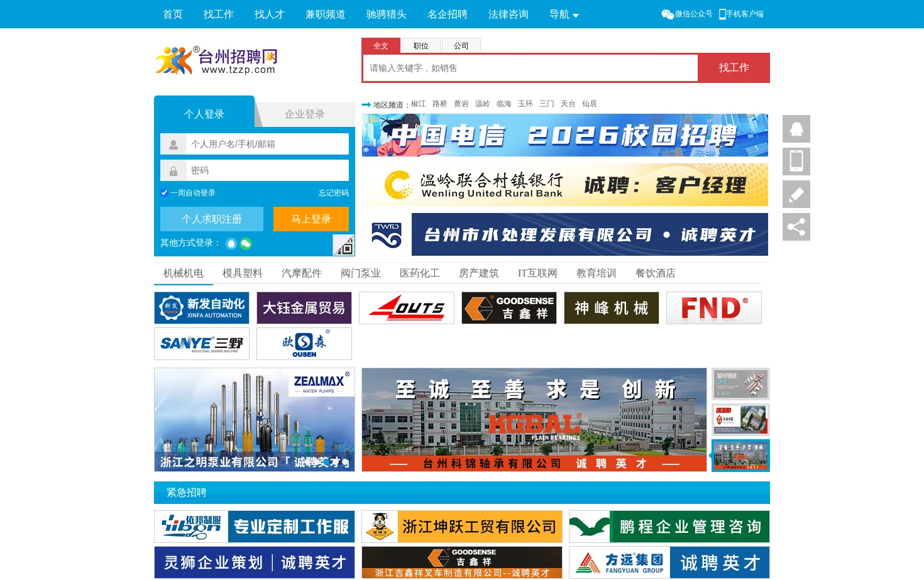Open the 黄岩 region link

pyautogui.click(x=461, y=104)
